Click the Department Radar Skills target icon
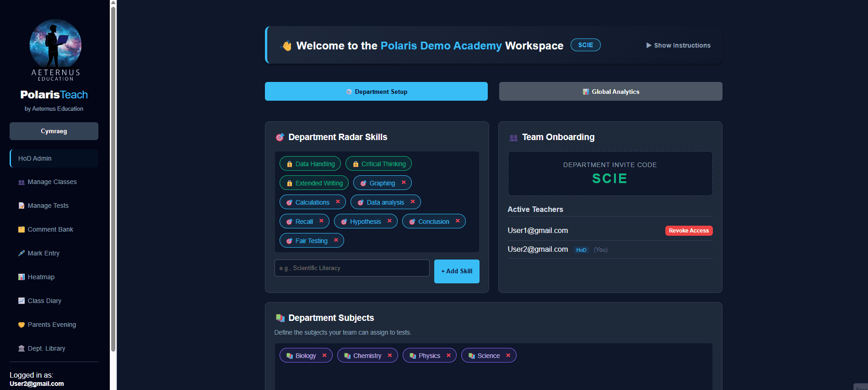 point(280,137)
